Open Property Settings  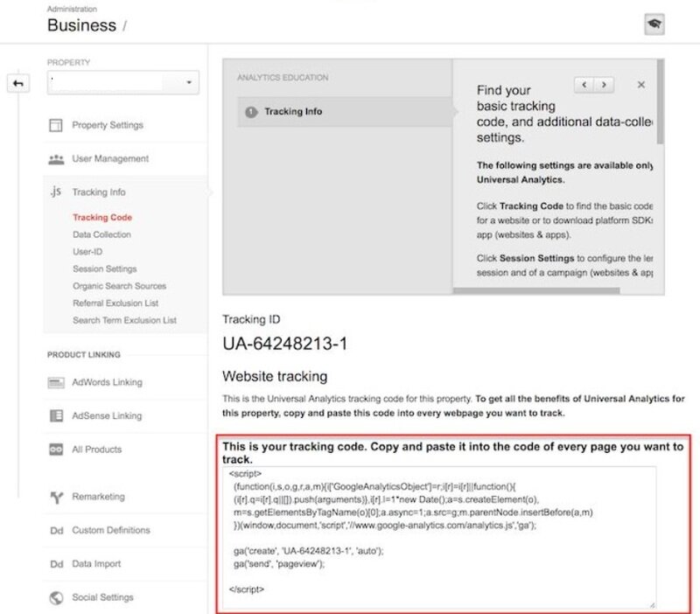(x=108, y=125)
